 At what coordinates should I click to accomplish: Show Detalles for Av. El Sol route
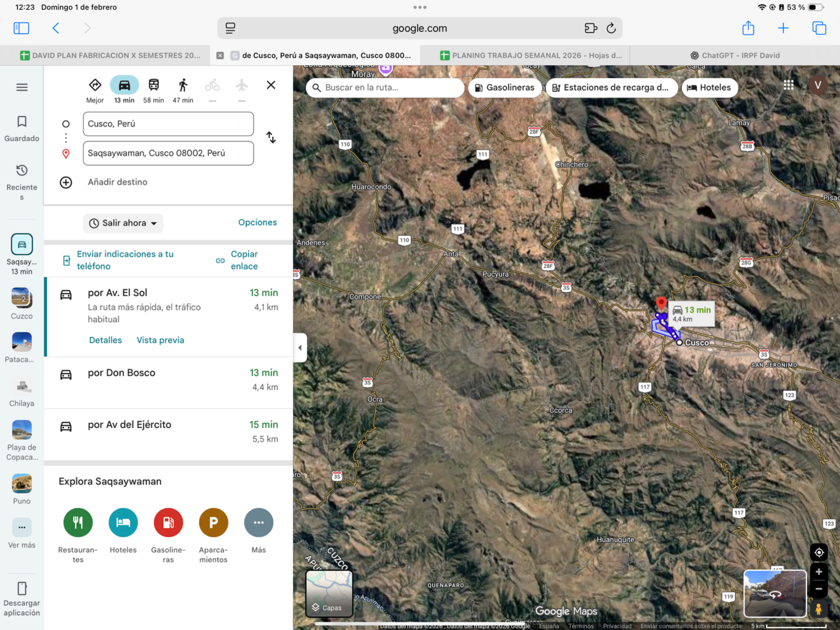[105, 340]
